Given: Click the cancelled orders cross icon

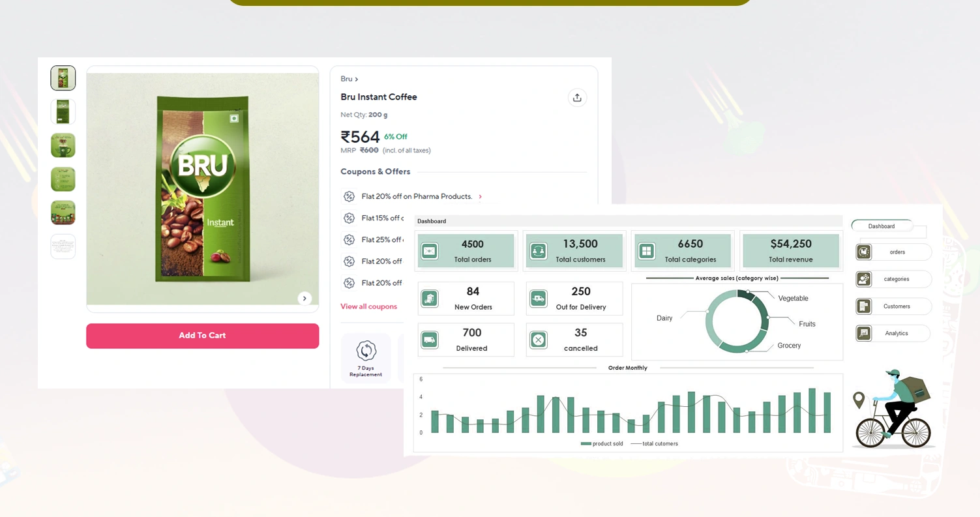Looking at the screenshot, I should click(x=539, y=340).
